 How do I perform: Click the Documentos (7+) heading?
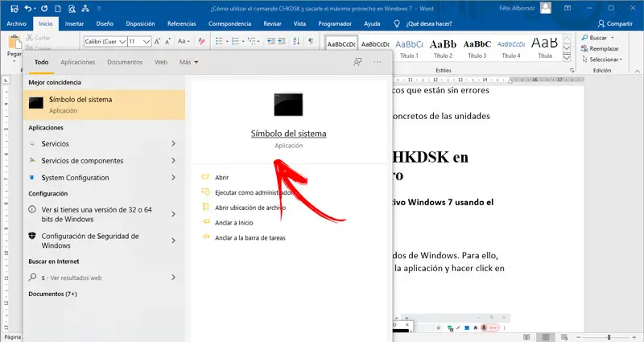click(x=52, y=294)
